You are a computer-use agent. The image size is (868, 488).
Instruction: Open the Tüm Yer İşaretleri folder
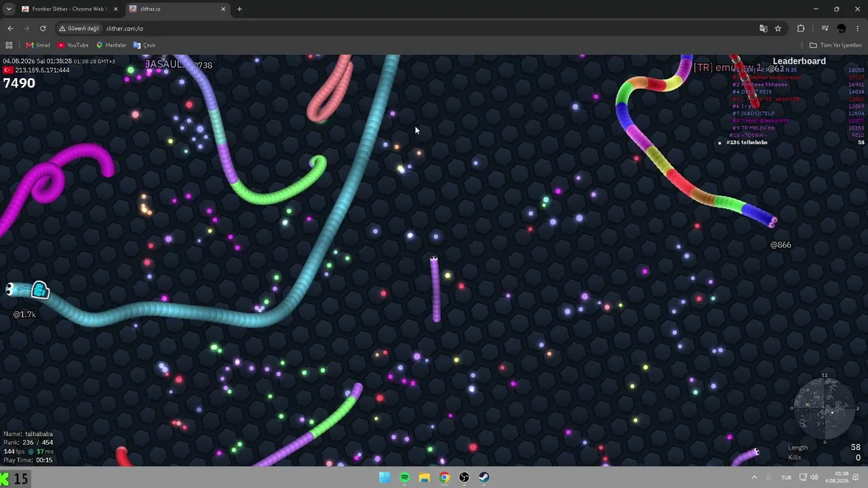[835, 45]
